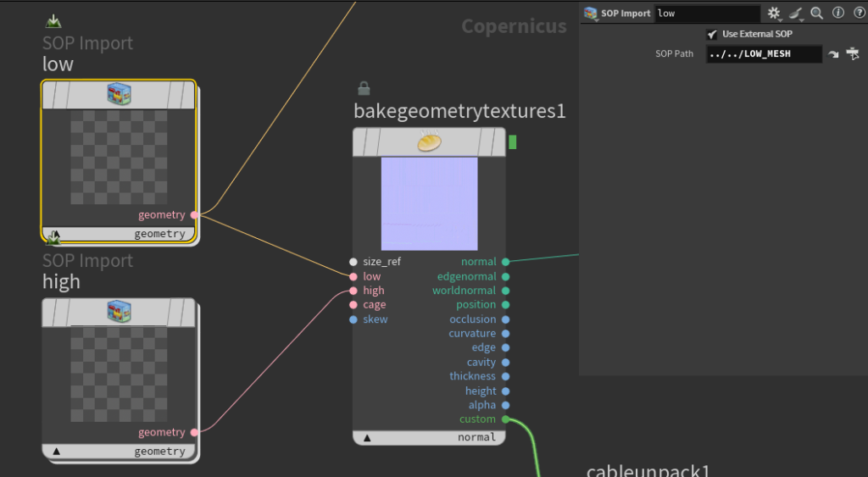Open the pan-shaped bake dropdown in parameter header
This screenshot has width=868, height=477.
pos(796,14)
